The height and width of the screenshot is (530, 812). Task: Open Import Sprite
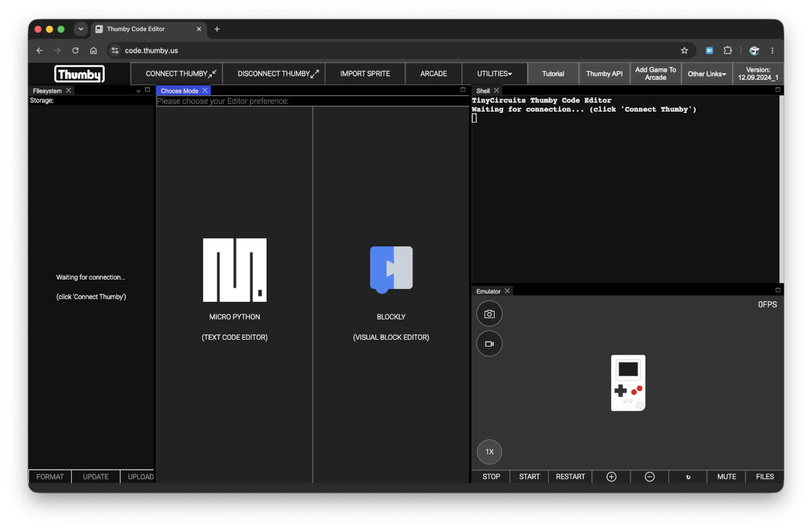point(365,74)
